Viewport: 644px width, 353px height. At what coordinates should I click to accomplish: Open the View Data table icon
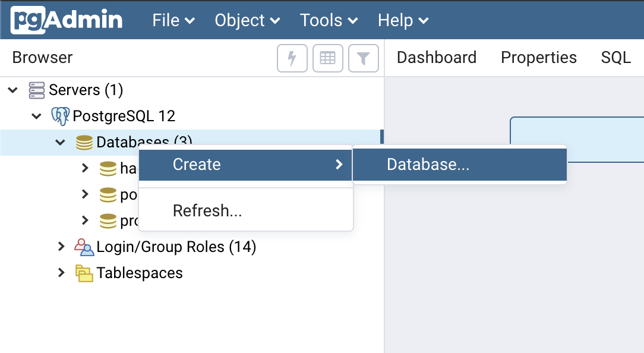click(327, 58)
